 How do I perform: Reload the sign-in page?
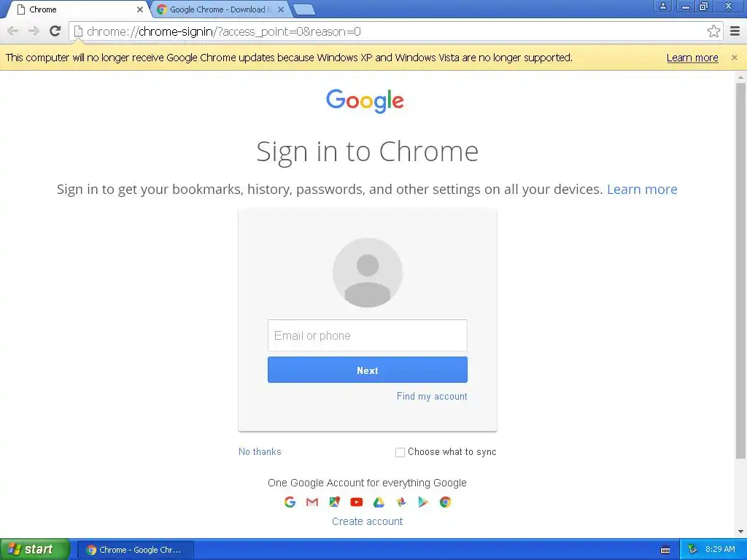pyautogui.click(x=55, y=31)
